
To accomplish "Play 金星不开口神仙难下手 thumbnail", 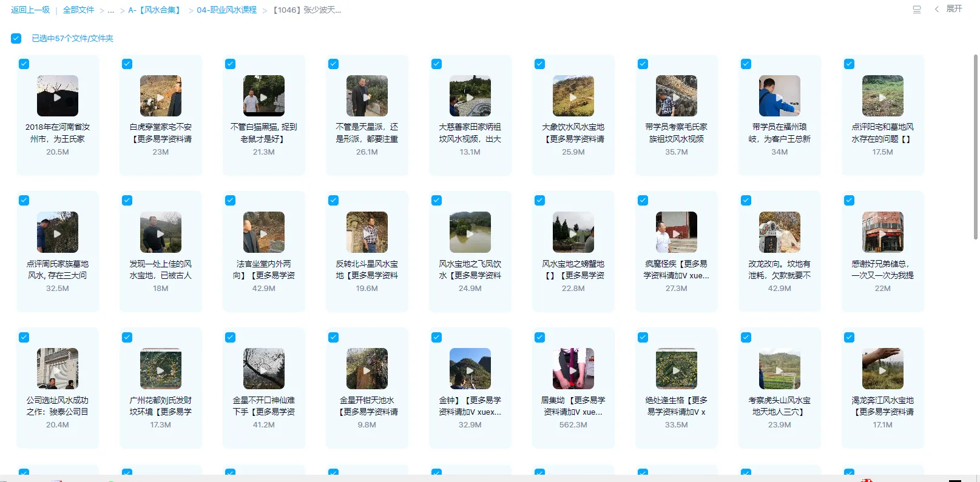I will tap(264, 369).
